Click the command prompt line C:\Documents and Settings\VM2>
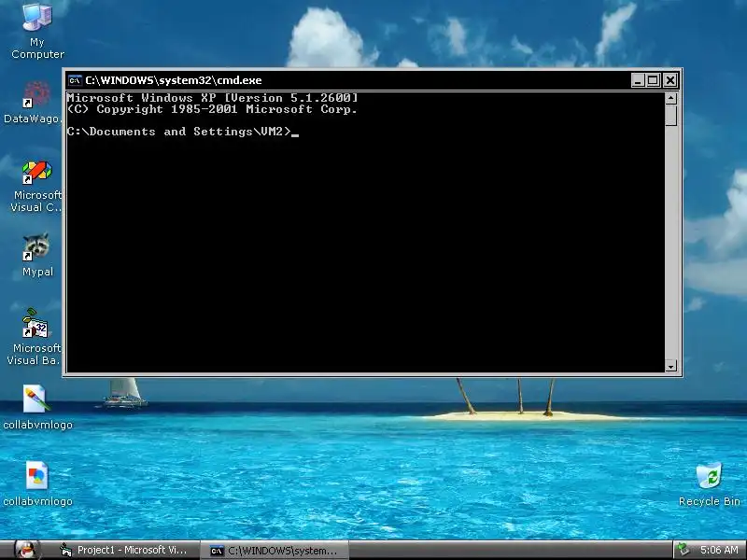The width and height of the screenshot is (747, 560). [x=179, y=132]
